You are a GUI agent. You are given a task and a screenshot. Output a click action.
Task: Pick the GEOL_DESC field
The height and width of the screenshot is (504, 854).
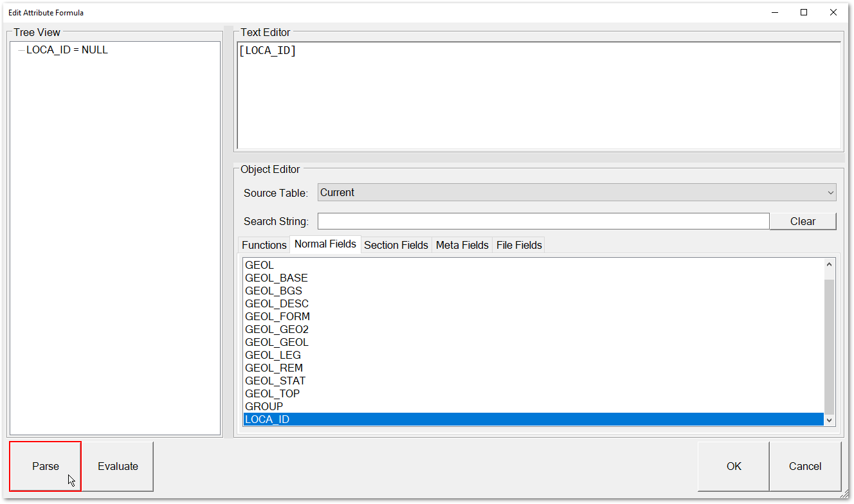point(533,303)
